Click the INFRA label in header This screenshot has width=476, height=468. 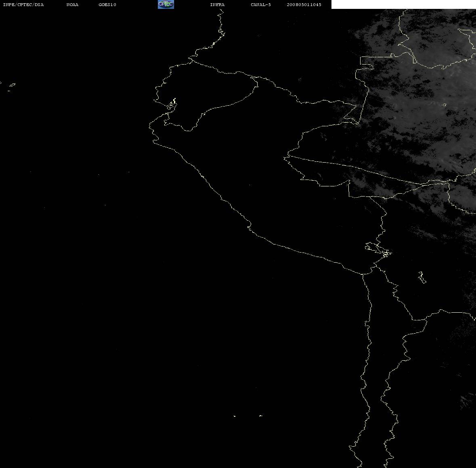pos(217,4)
